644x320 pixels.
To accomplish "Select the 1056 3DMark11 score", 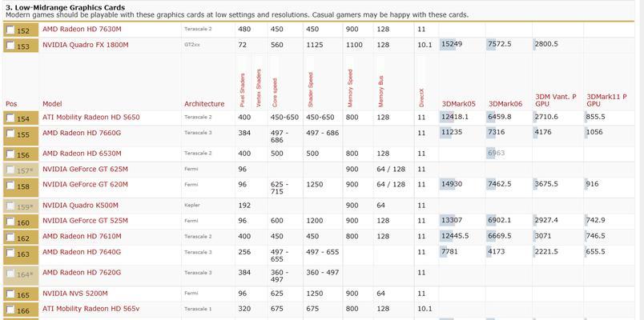I will [594, 132].
